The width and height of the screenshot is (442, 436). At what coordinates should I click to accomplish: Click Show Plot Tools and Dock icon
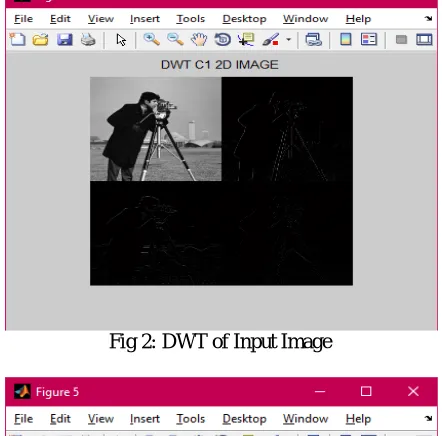click(424, 39)
